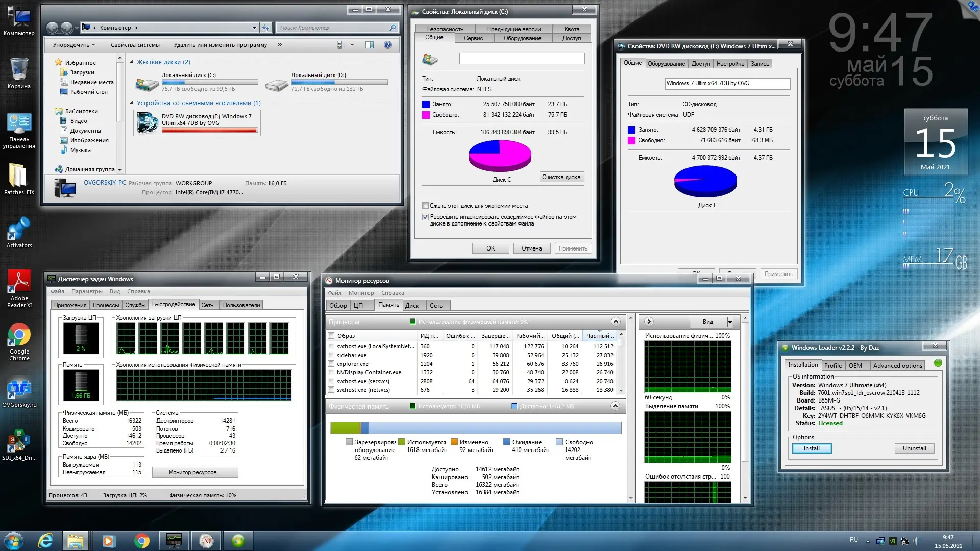
Task: Open the Монитор menu in Resource Monitor
Action: [x=361, y=293]
